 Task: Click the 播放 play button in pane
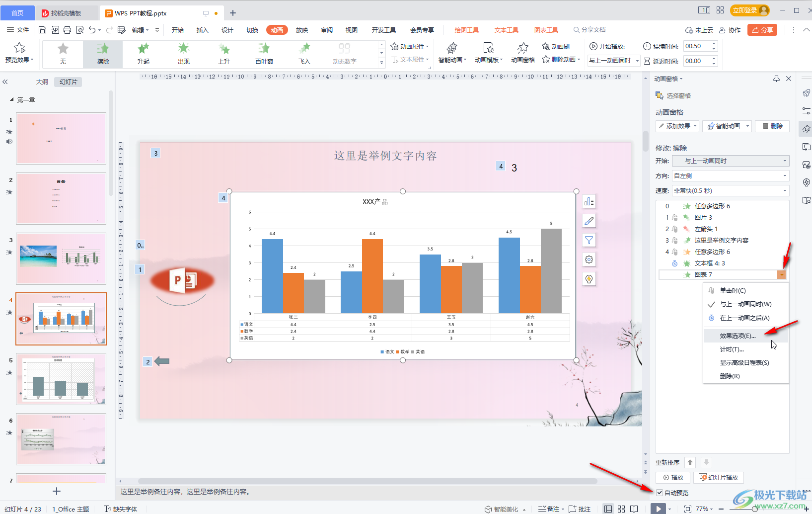673,477
